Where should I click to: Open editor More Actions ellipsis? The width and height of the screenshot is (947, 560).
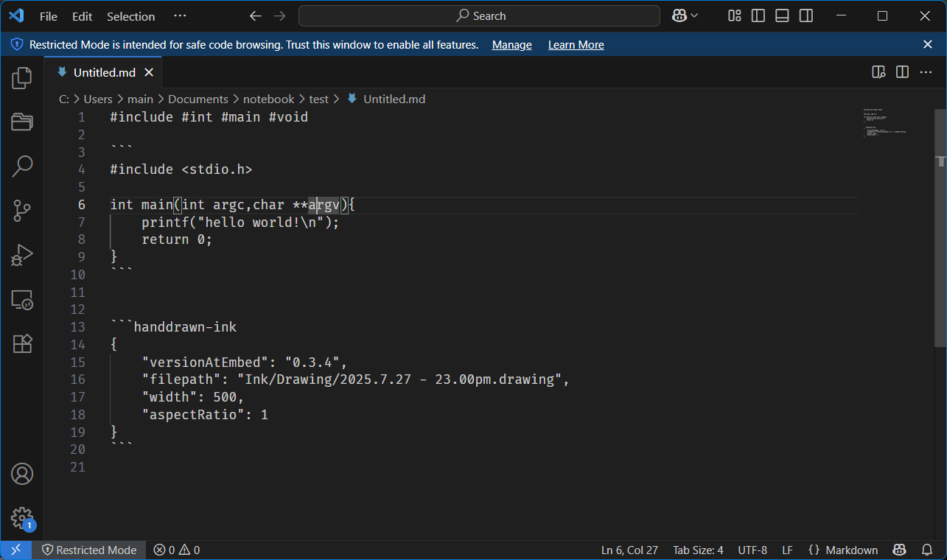(x=925, y=71)
